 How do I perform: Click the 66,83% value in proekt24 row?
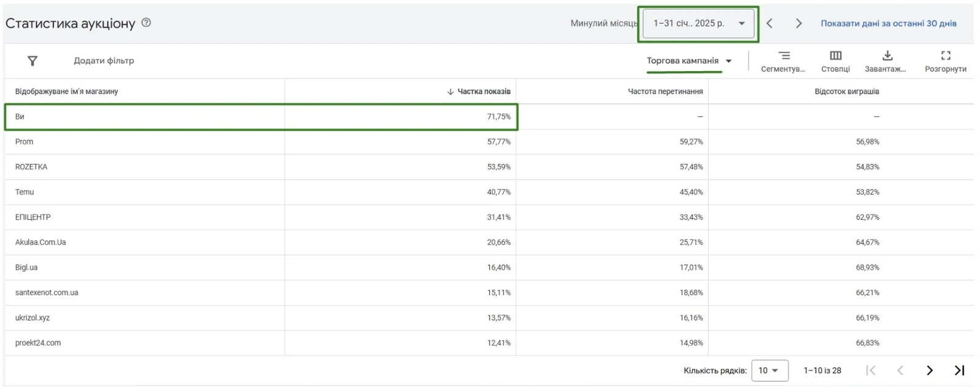tap(867, 343)
